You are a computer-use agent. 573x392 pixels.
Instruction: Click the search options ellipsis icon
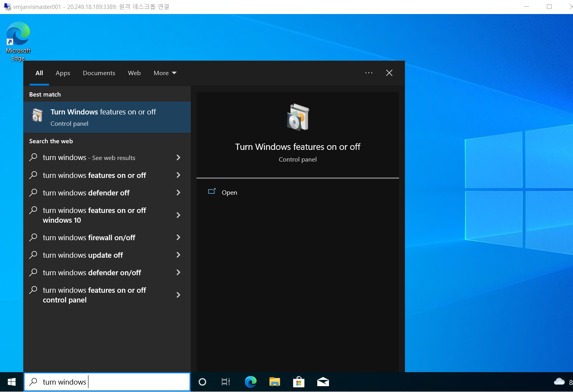click(x=369, y=73)
